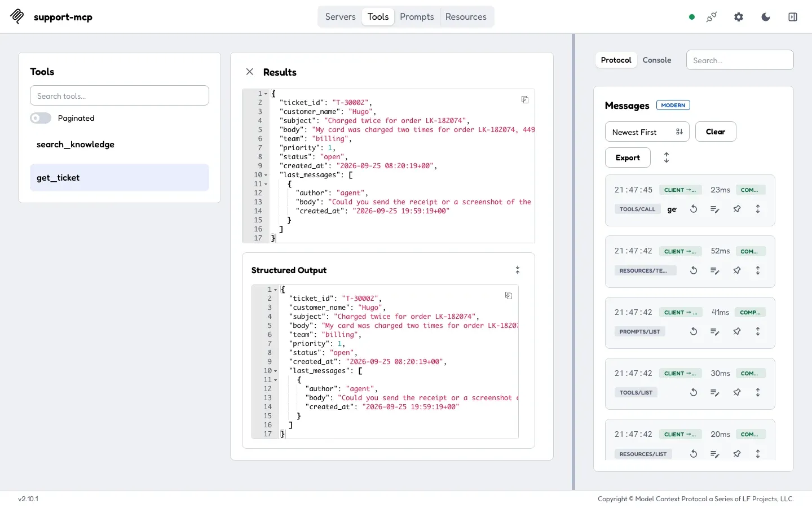Open the settings gear
Viewport: 812px width, 508px height.
739,17
